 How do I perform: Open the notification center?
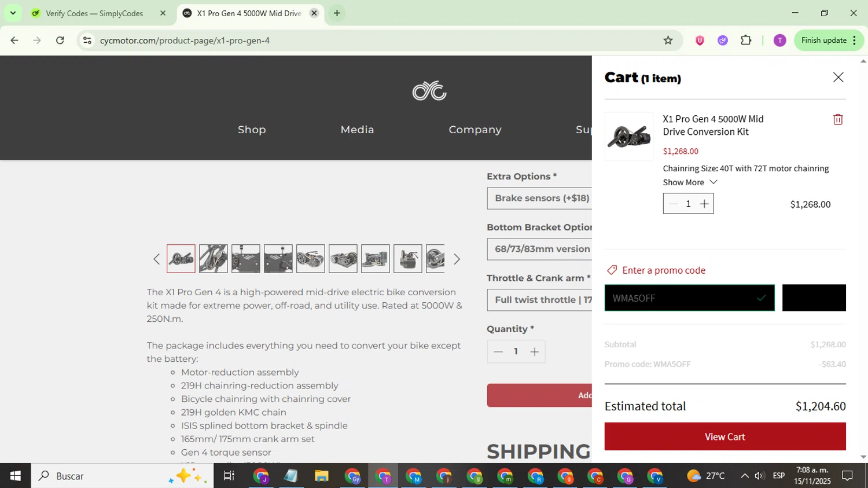pos(848,476)
